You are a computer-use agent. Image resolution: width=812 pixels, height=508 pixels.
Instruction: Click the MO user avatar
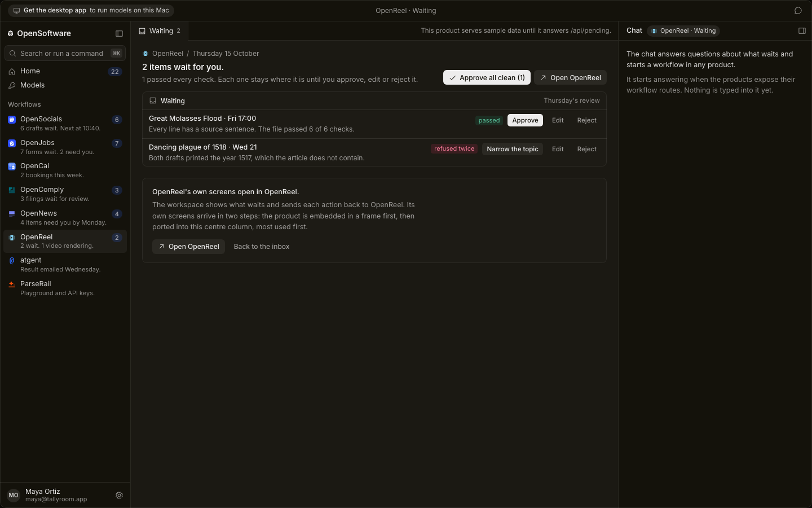14,496
